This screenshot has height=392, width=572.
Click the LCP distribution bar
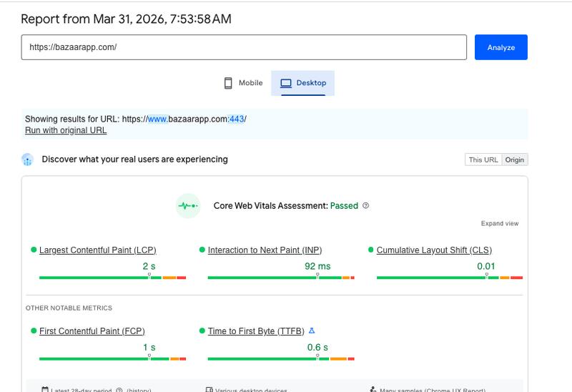112,278
